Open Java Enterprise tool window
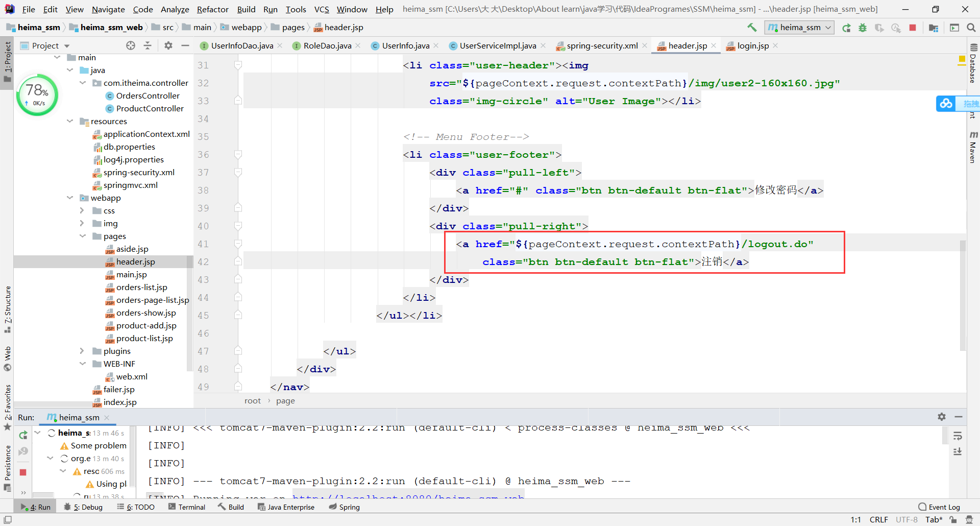Screen dimensions: 980x526 point(286,507)
